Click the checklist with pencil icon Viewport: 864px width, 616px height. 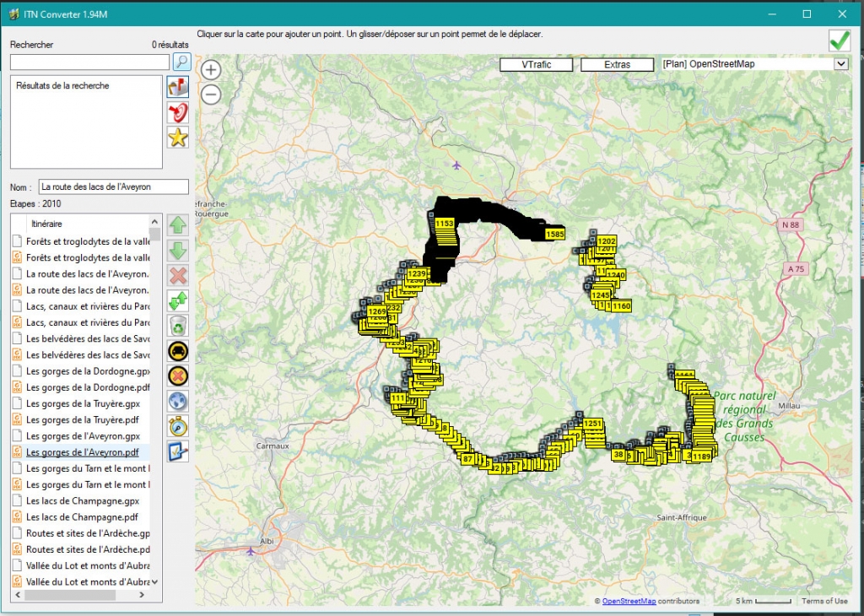178,451
